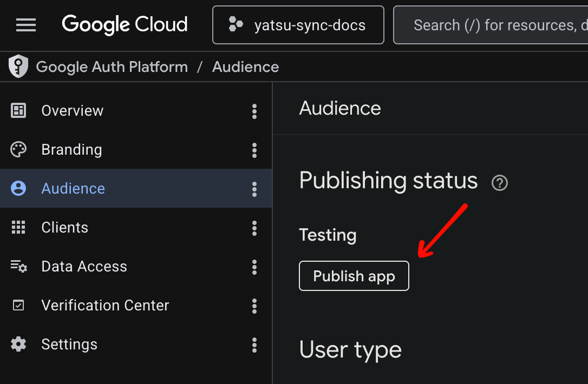This screenshot has width=588, height=384.
Task: Go to the Clients sidebar page
Action: coord(65,227)
